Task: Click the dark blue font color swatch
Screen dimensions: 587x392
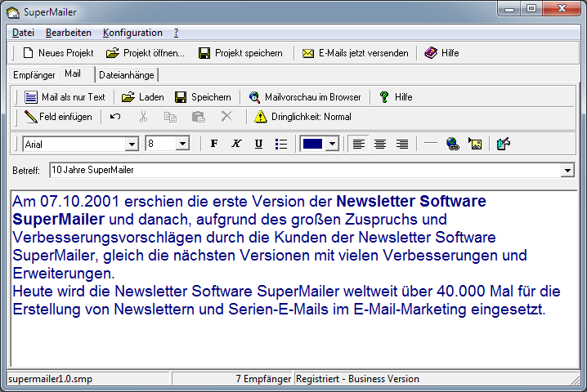Action: 312,144
